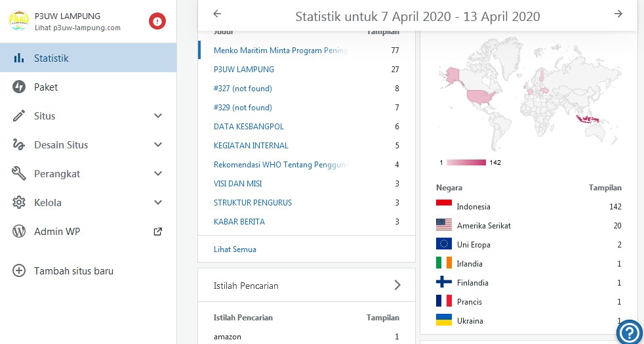Screen dimensions: 644x344
Task: Click the Ukraina flag icon
Action: (x=443, y=320)
